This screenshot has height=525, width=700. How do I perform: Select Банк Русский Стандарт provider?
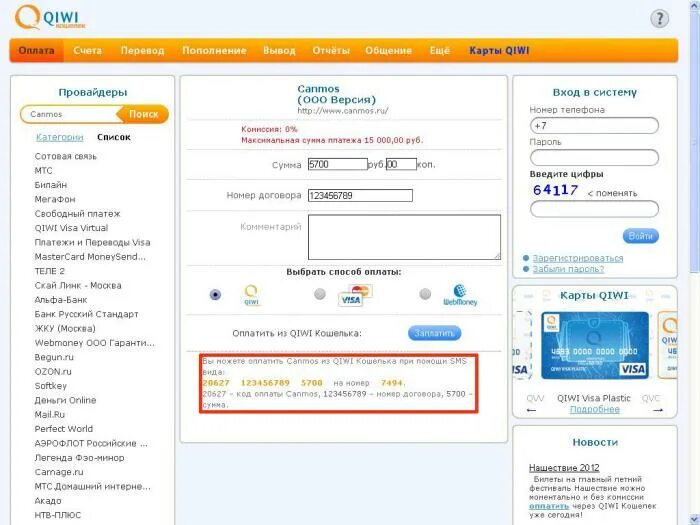coord(87,314)
